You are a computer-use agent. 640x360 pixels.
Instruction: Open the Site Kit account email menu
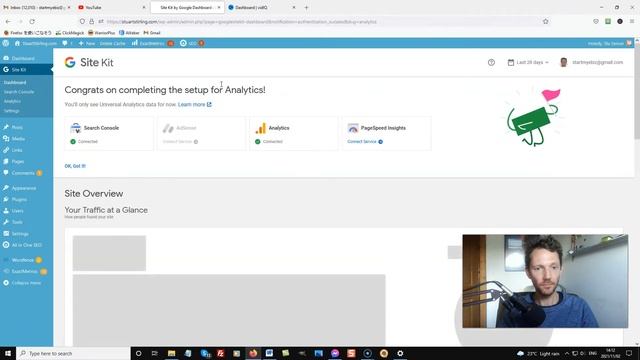coord(592,62)
